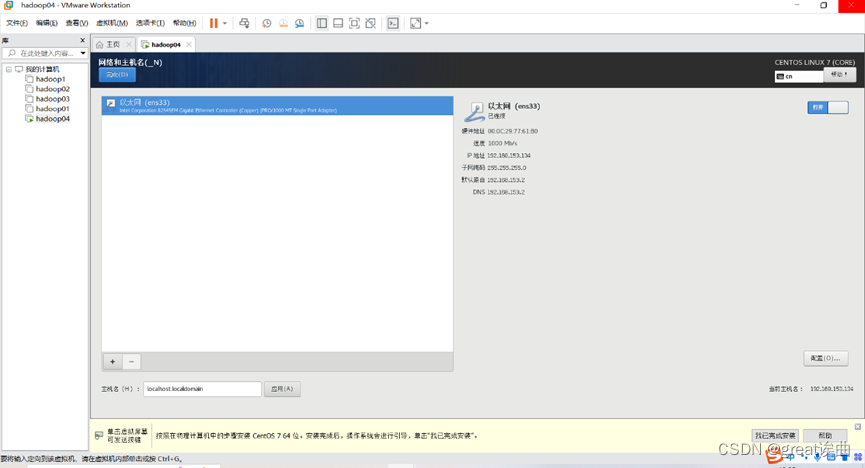Screen dimensions: 865x468
Task: Click the stretch guest display icon
Action: [415, 23]
